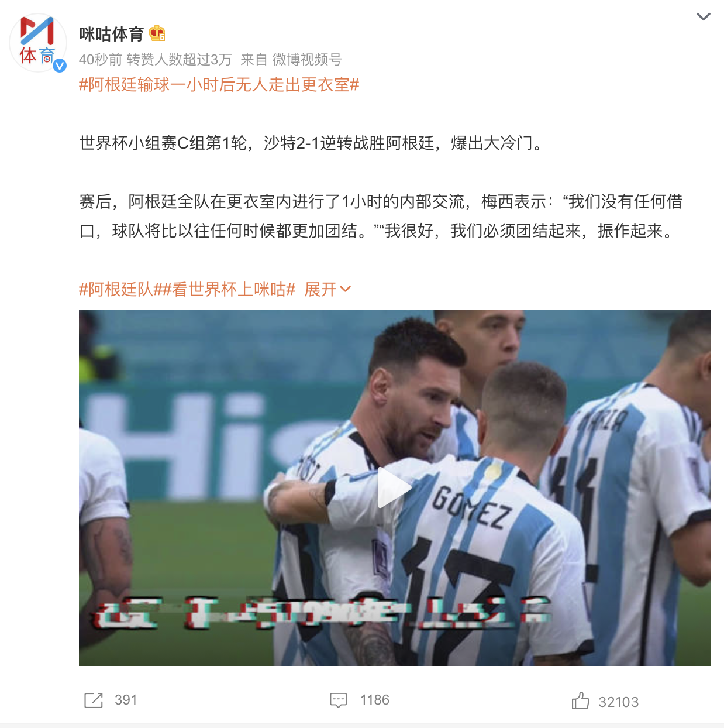724x728 pixels.
Task: Click the comment count 1186
Action: coord(375,700)
